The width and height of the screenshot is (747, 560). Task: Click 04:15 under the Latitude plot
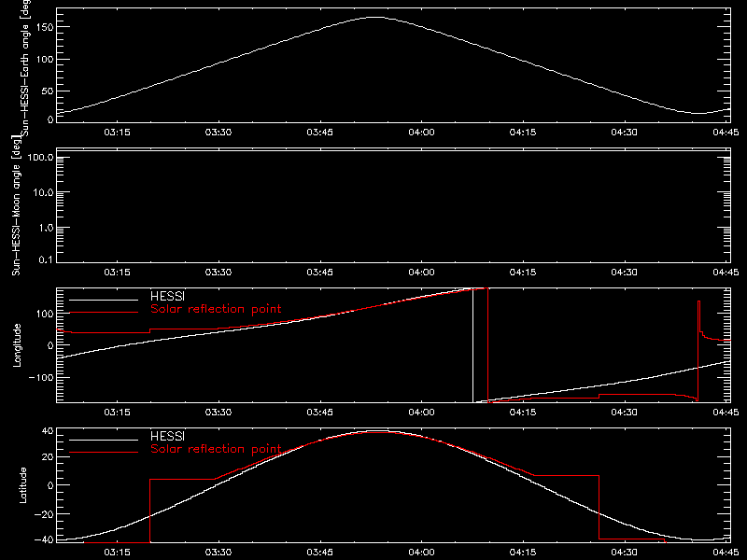pos(523,553)
